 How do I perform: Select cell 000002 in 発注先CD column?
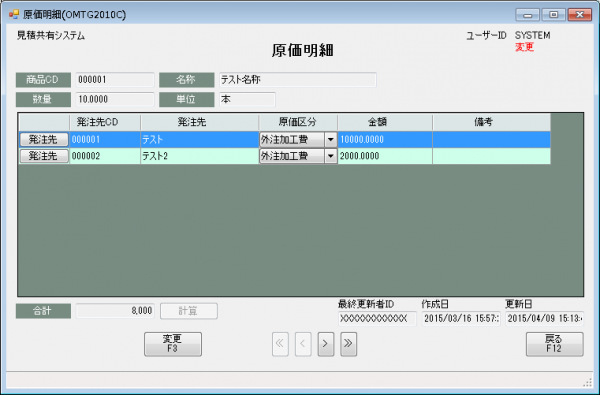coord(105,156)
